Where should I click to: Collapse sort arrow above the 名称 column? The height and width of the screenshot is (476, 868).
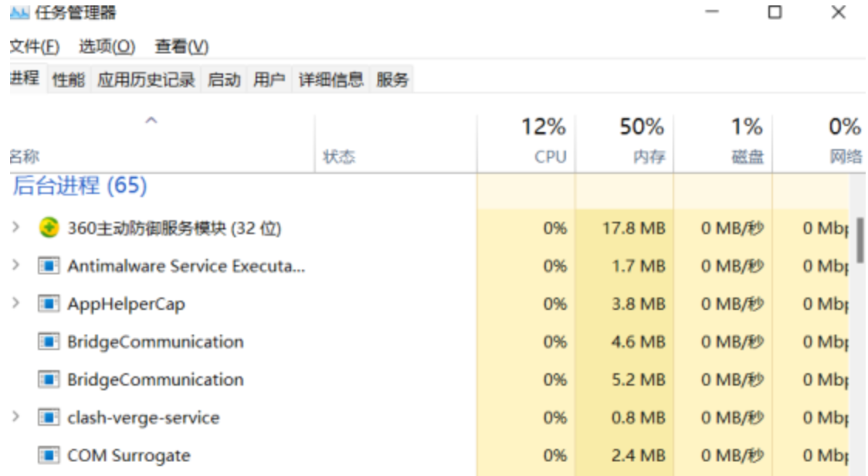(151, 121)
